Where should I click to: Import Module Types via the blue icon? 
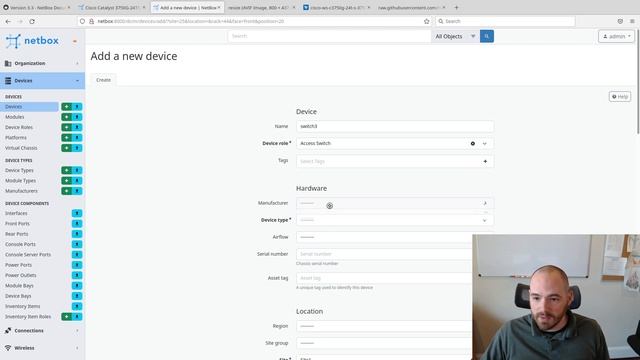click(77, 180)
